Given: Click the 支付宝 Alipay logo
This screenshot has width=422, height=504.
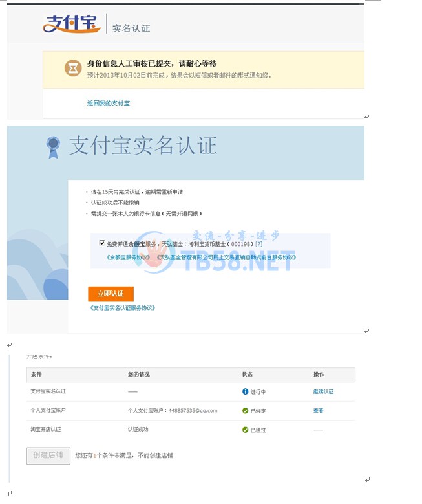Looking at the screenshot, I should (x=71, y=24).
